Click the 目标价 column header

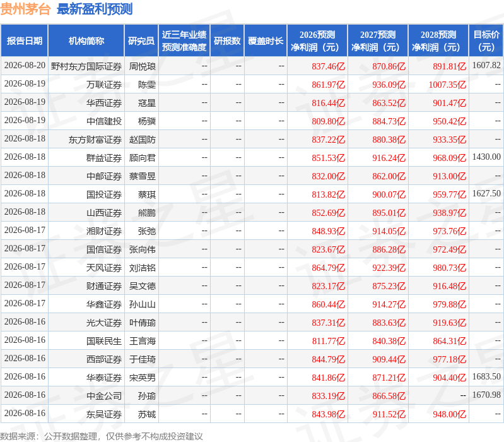tap(486, 41)
